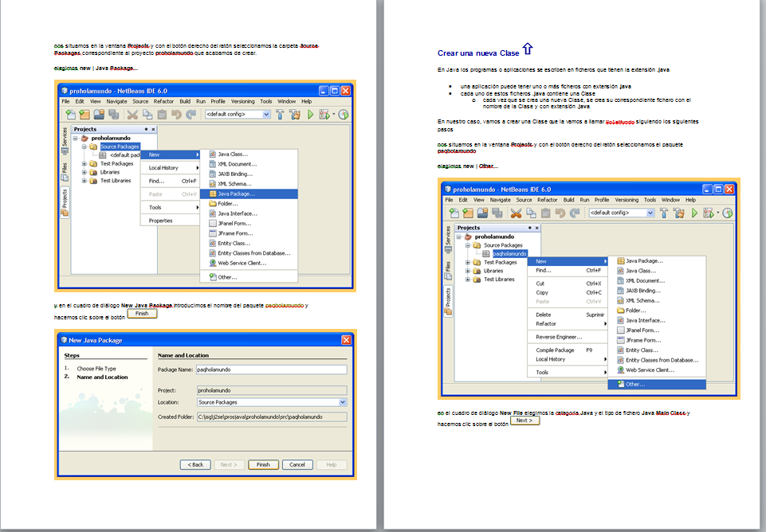Image resolution: width=766 pixels, height=532 pixels.
Task: Click green Run arrow in left NetBeans toolbar
Action: point(310,115)
